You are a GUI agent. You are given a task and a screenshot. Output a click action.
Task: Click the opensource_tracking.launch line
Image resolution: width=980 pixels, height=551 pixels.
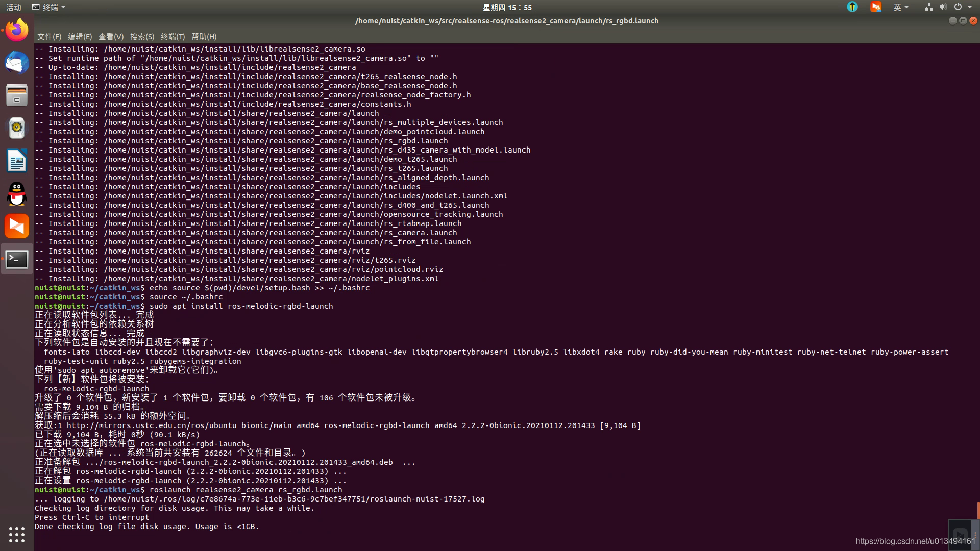[x=269, y=214]
